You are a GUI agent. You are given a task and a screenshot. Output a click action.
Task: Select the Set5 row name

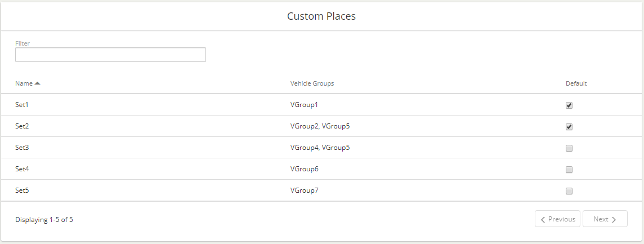point(22,190)
